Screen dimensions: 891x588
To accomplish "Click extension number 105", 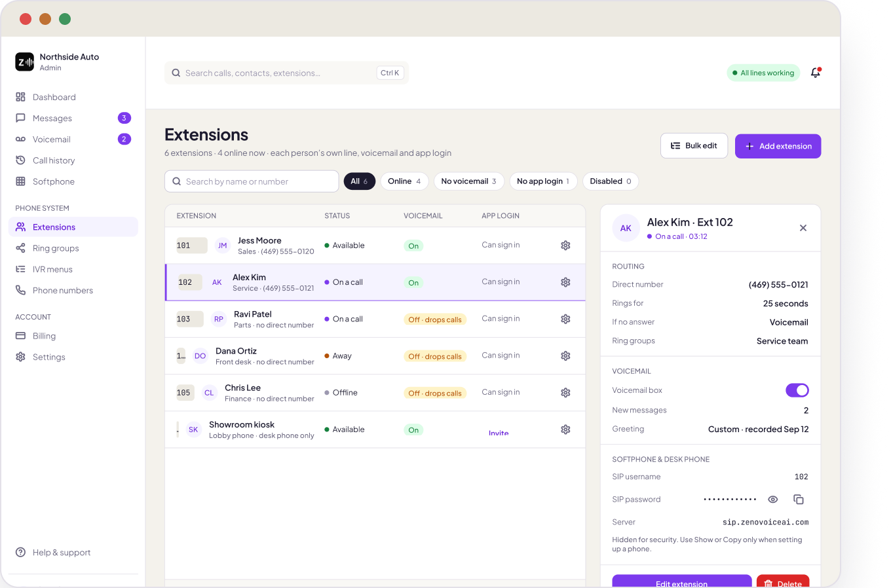I will 185,393.
